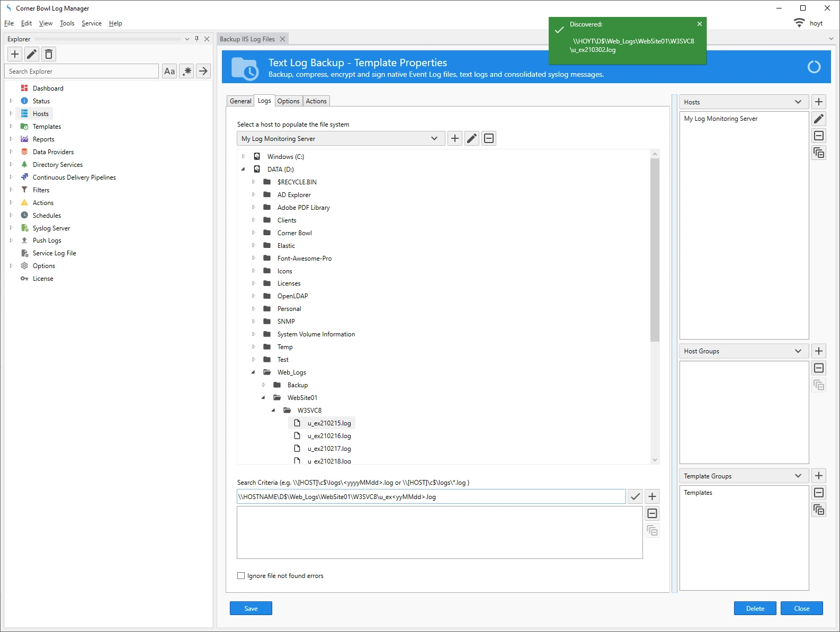Toggle match case (Aa) in Explorer search

(169, 71)
